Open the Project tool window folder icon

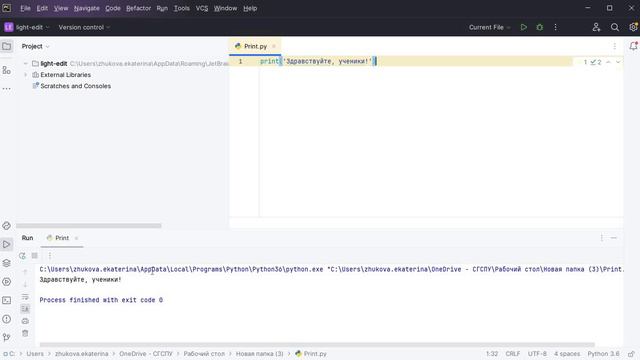click(x=7, y=46)
